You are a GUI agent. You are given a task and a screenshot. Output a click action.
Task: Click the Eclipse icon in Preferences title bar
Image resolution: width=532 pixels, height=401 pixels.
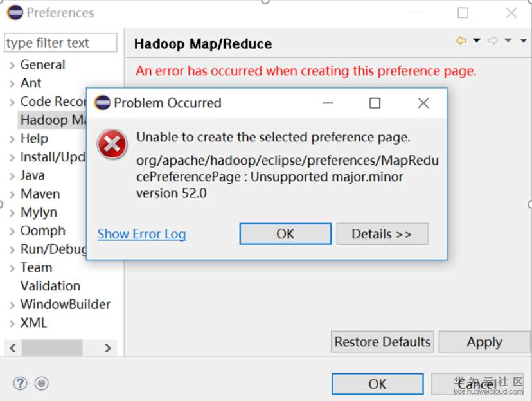point(15,13)
